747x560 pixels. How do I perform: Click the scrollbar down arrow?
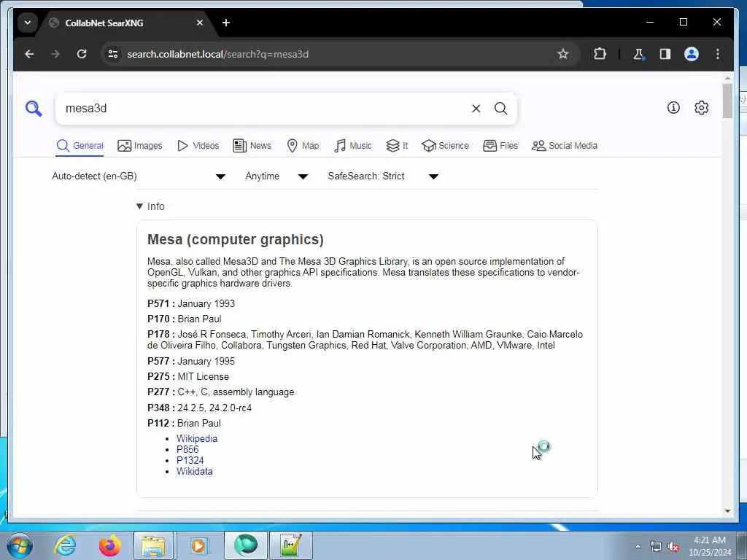coord(727,511)
